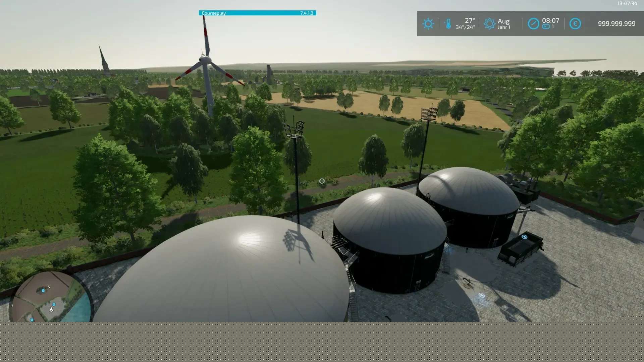Image resolution: width=644 pixels, height=362 pixels.
Task: Click the Courseplay version number 7.4.1.3
Action: pos(307,13)
